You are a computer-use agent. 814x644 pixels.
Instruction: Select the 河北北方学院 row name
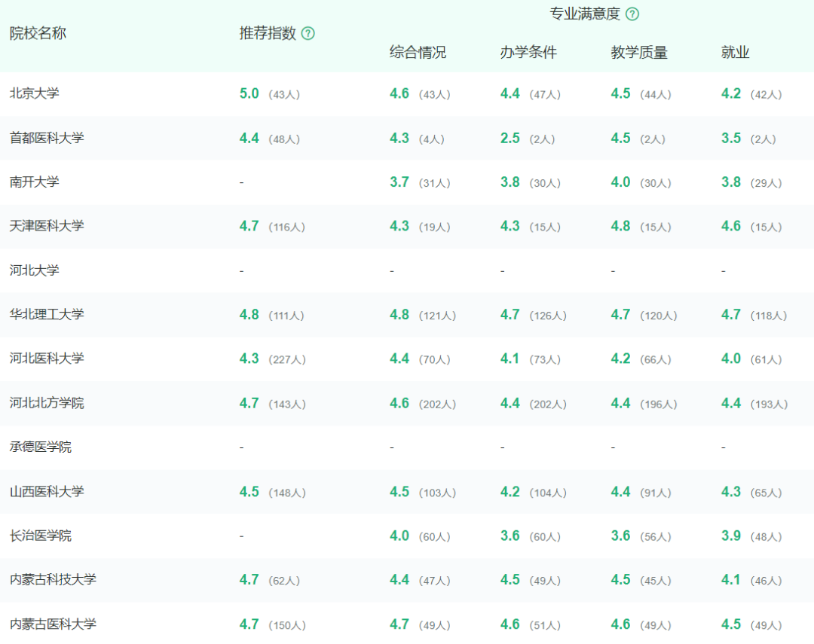pyautogui.click(x=47, y=403)
